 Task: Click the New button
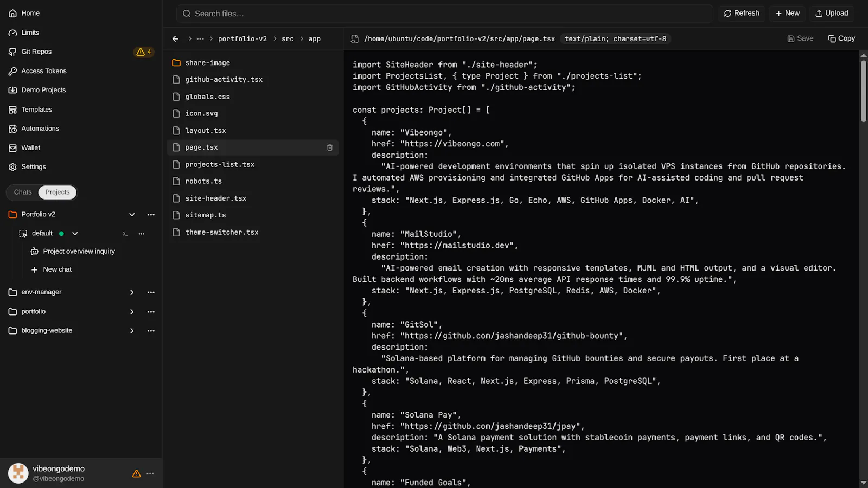(788, 14)
